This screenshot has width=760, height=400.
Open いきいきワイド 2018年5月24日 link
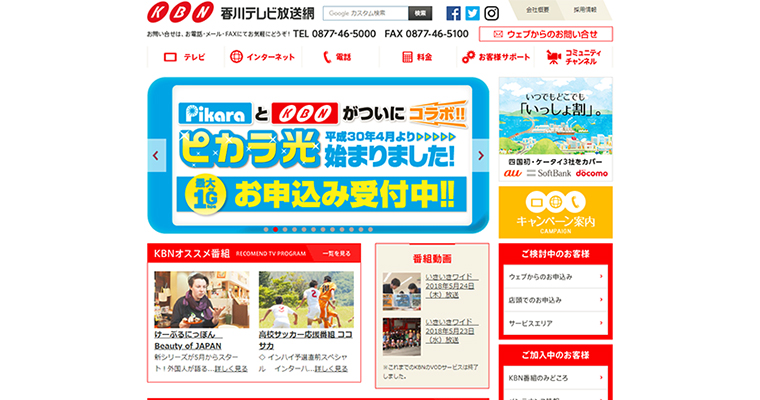click(452, 286)
